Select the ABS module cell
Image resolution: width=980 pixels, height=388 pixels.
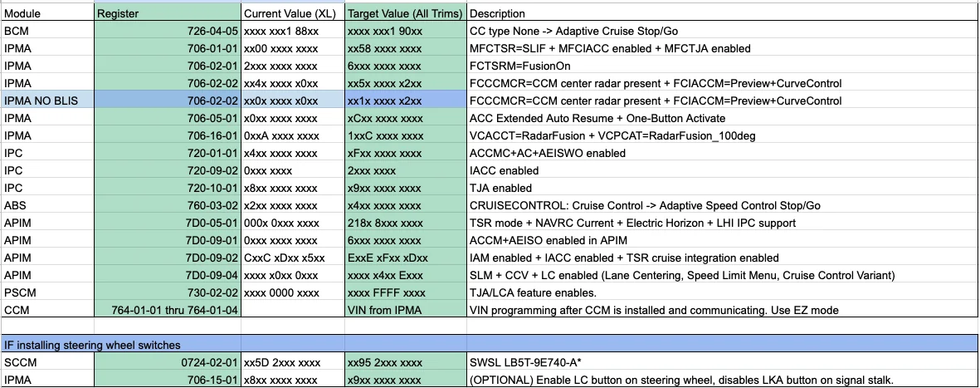point(47,206)
